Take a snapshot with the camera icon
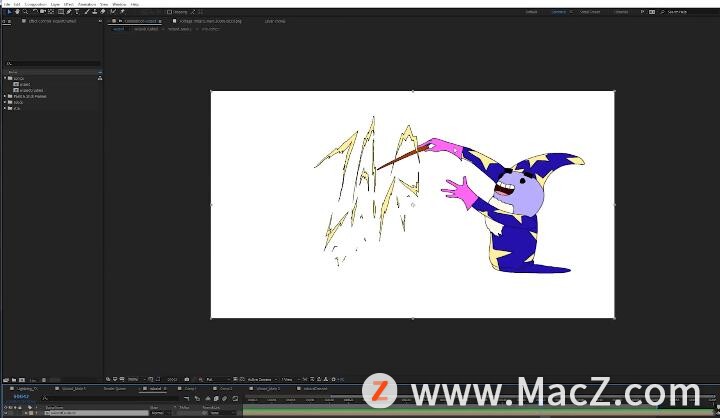The height and width of the screenshot is (418, 720). click(x=187, y=379)
